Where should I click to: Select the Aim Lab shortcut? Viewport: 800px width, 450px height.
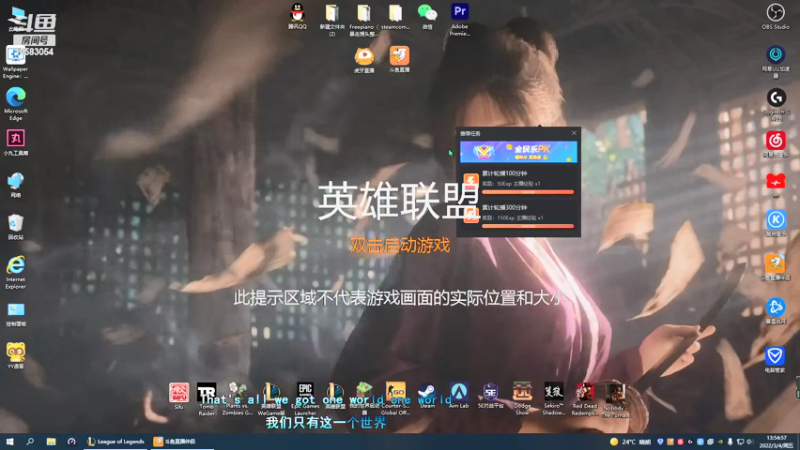click(x=459, y=396)
